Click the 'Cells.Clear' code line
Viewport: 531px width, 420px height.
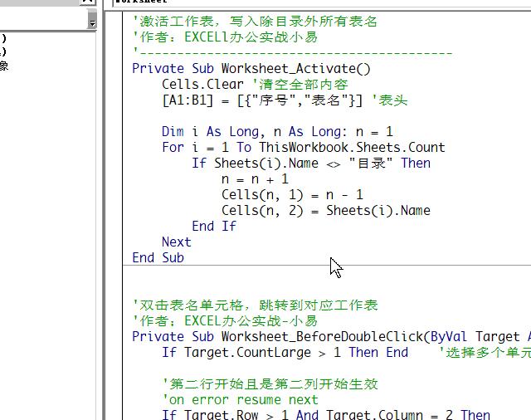click(202, 85)
